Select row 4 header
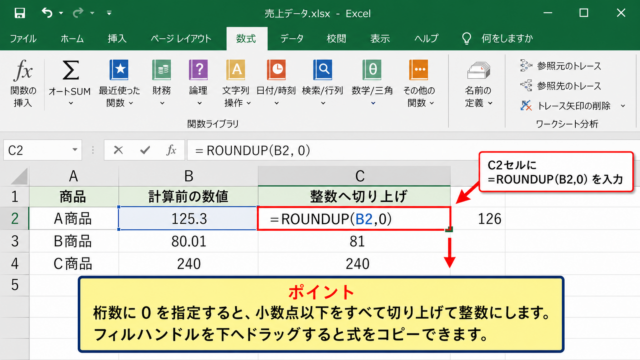640x360 pixels. 15,263
